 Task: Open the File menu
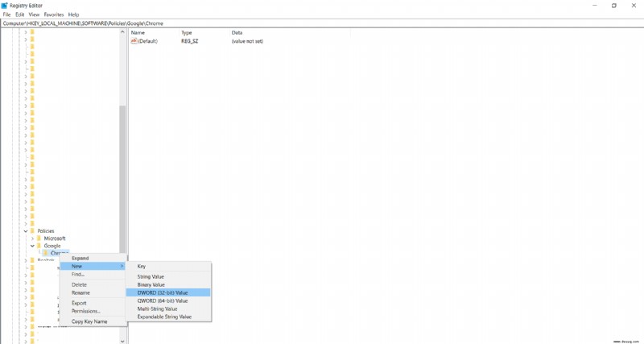click(6, 15)
